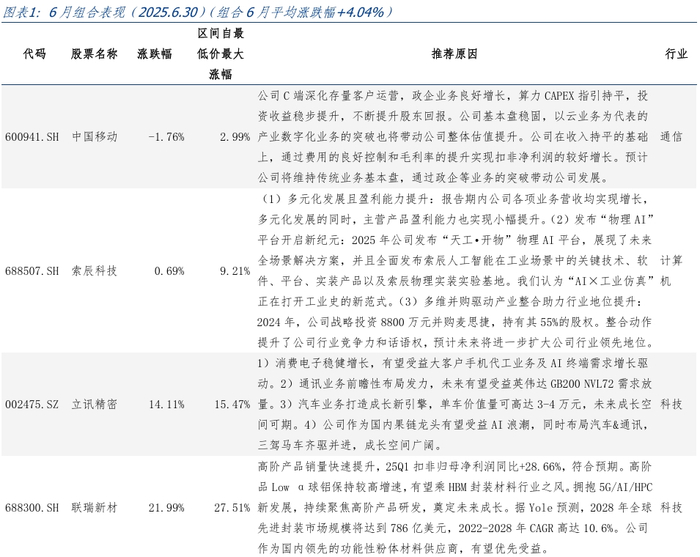
Task: Click the 27.51% max gain value
Action: click(x=232, y=508)
